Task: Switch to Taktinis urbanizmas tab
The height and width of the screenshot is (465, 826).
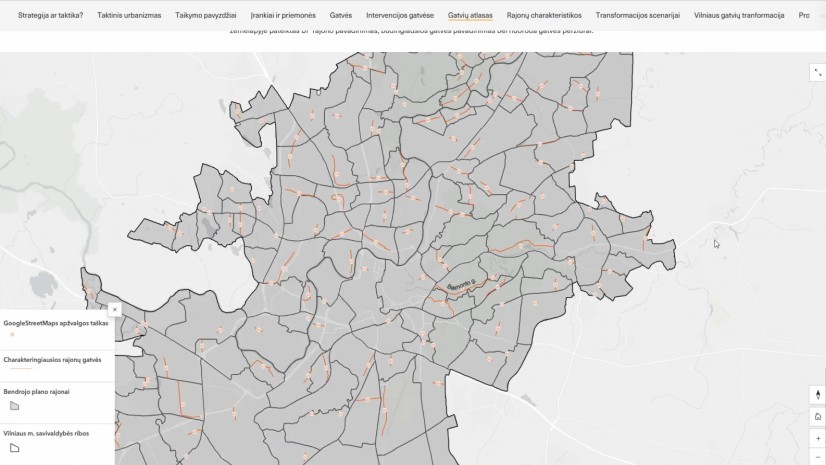Action: [129, 16]
